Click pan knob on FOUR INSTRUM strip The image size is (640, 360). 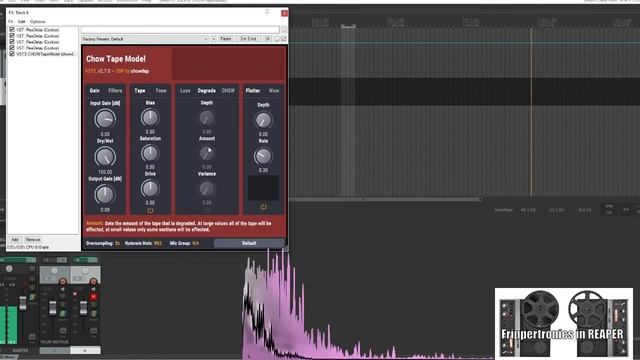pos(54,271)
